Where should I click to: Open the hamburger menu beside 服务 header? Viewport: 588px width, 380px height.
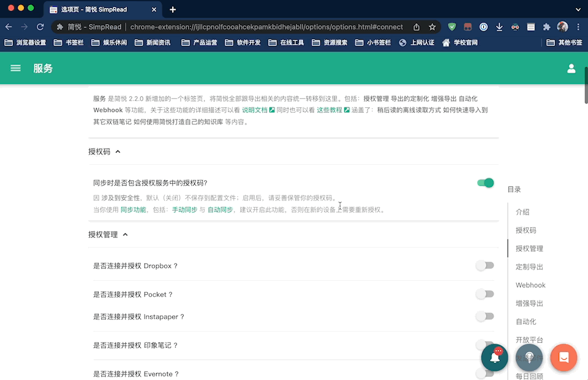pyautogui.click(x=15, y=68)
